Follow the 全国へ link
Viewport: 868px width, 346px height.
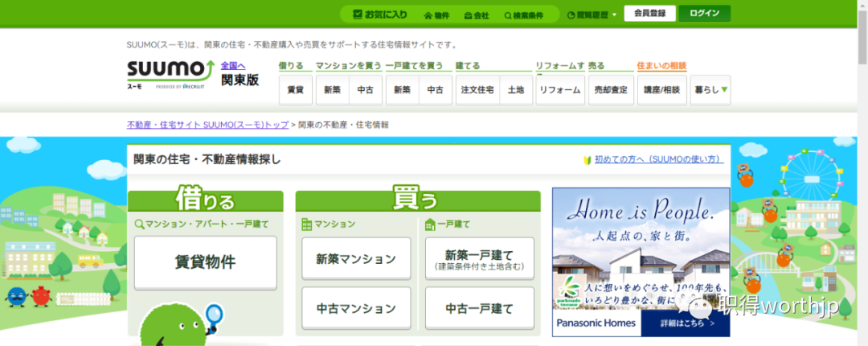[233, 65]
